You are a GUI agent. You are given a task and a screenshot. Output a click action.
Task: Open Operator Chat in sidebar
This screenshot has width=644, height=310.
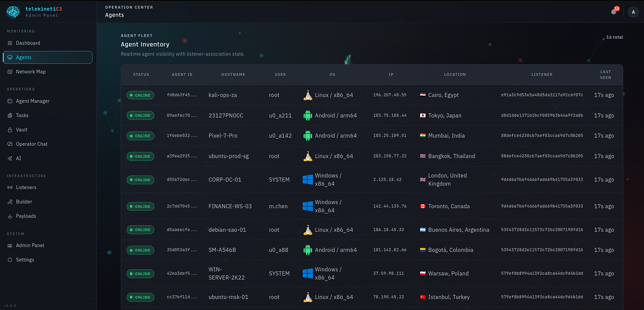pos(48,144)
